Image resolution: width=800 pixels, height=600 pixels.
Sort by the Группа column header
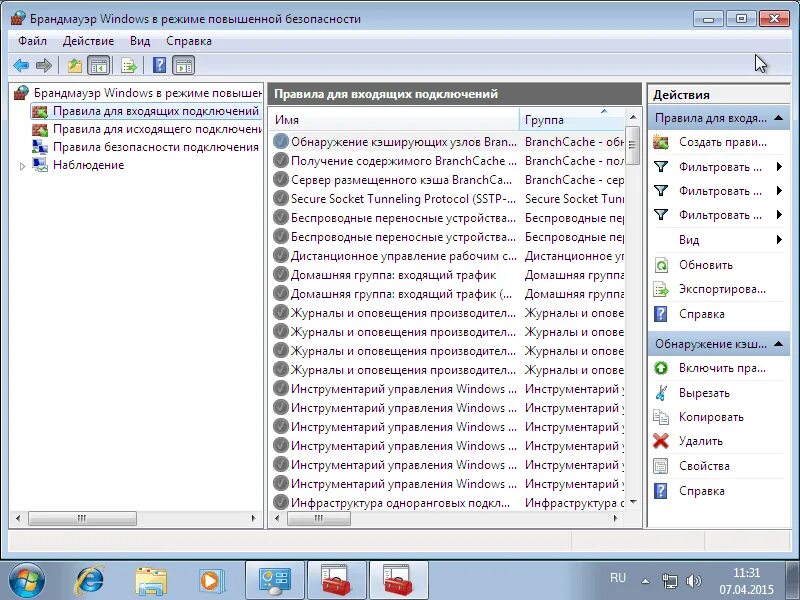click(x=571, y=120)
